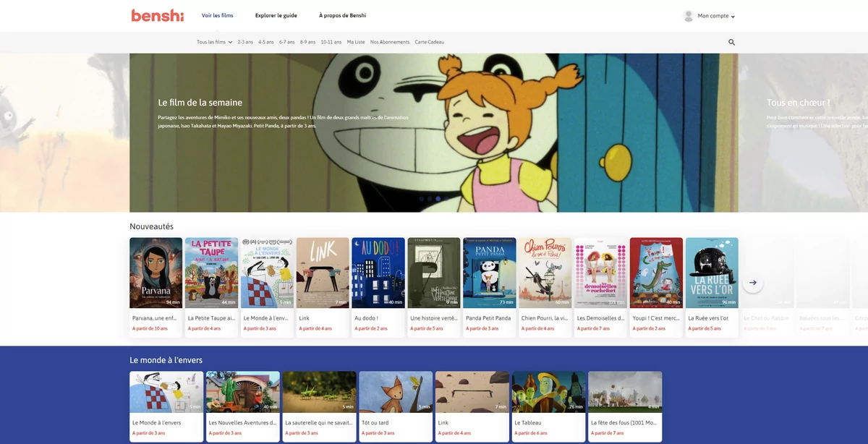Click the 'Le monde à l'envers' section heading
This screenshot has height=444, width=868.
tap(166, 360)
